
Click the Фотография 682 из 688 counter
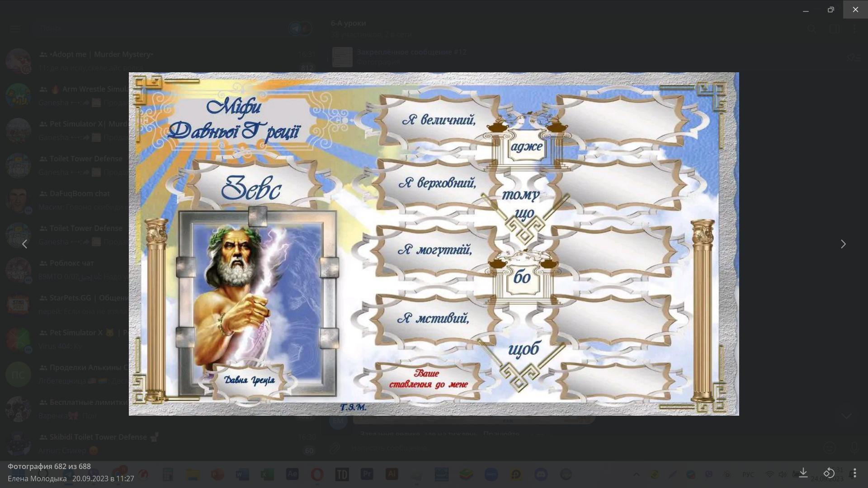pyautogui.click(x=49, y=466)
